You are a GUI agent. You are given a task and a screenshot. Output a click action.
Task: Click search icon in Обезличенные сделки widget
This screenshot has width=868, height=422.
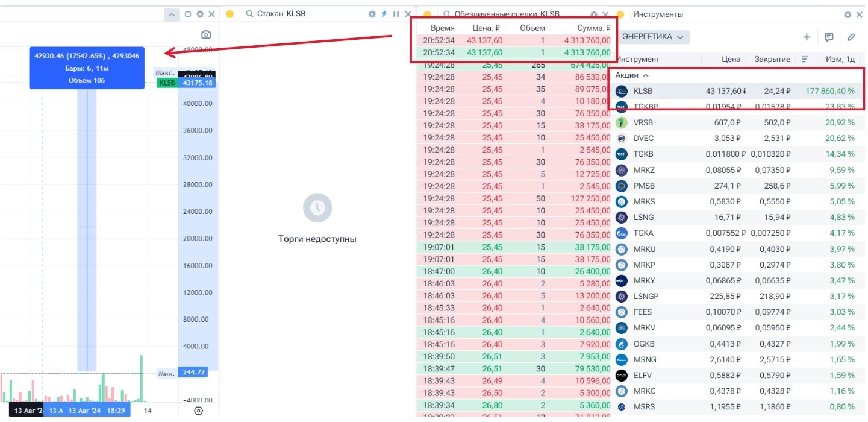click(x=447, y=14)
